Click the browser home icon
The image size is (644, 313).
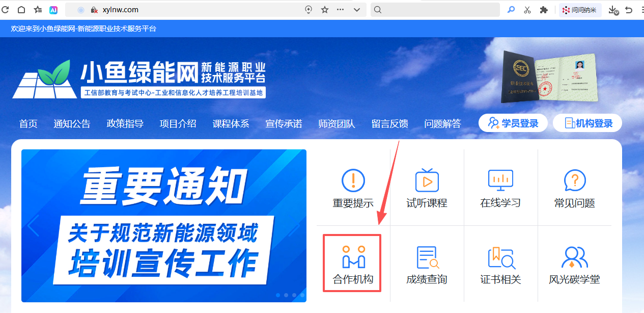click(x=21, y=10)
